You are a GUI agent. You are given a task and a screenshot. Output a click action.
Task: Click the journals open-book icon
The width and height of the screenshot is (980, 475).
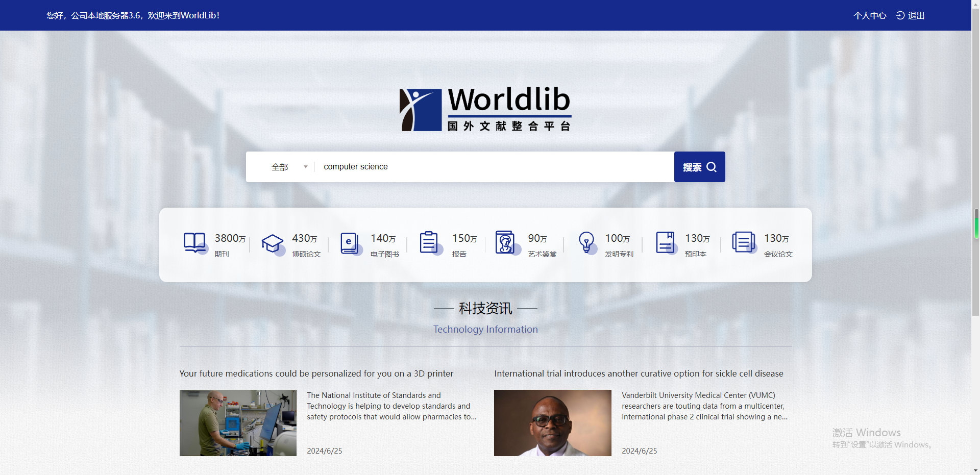[x=195, y=243]
